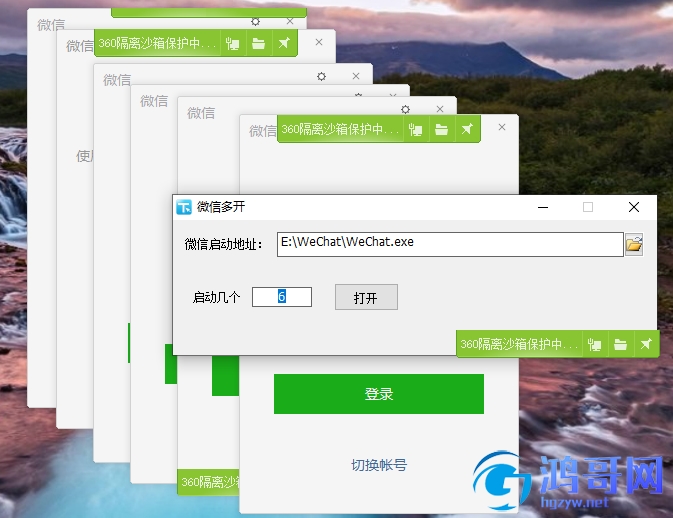Click the 微信启动地址 path input field
Screen dimensions: 673x518
450,244
